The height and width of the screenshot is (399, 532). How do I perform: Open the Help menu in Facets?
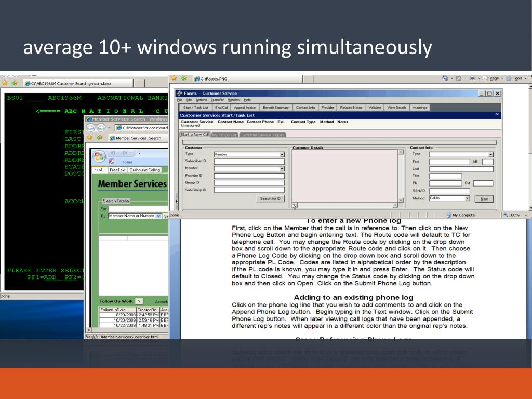coord(247,100)
